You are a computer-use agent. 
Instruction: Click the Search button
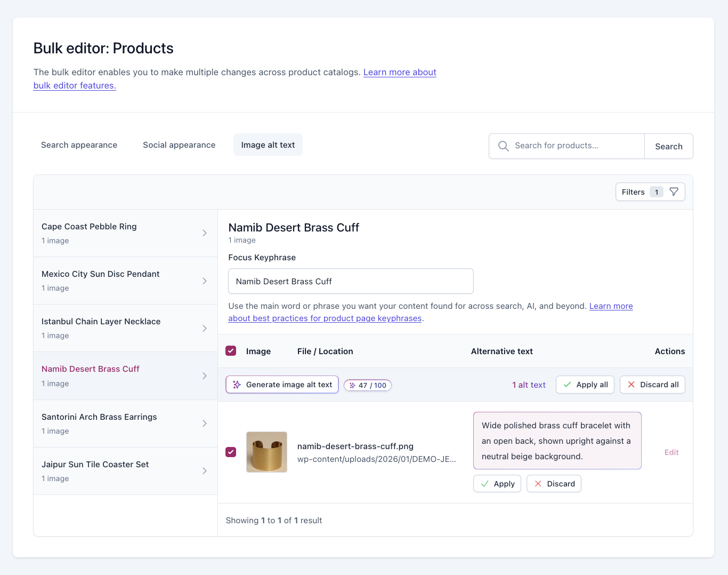[669, 146]
